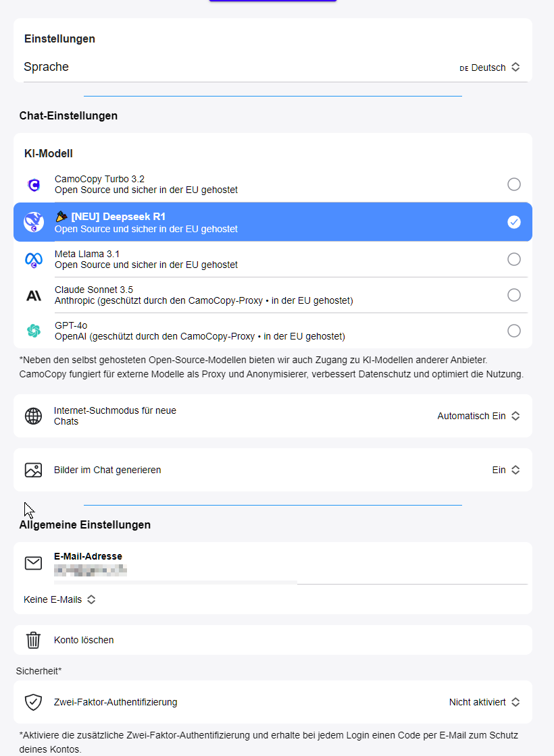Select the Meta Llama 3.1 radio button
This screenshot has width=554, height=756.
click(x=514, y=259)
